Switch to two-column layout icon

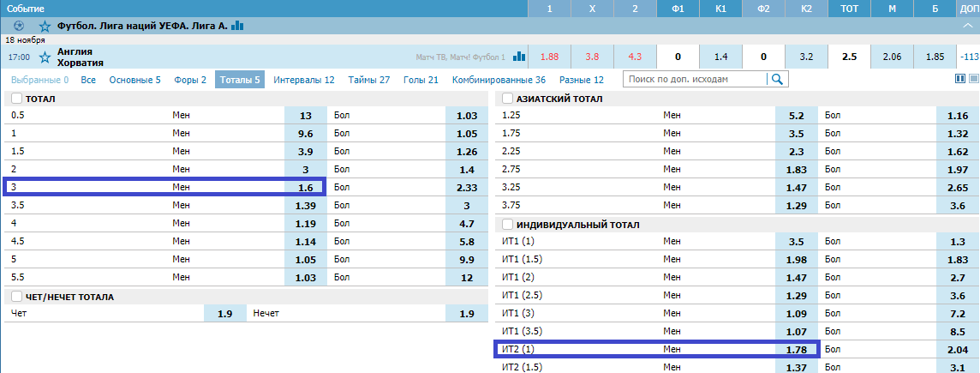click(x=961, y=79)
